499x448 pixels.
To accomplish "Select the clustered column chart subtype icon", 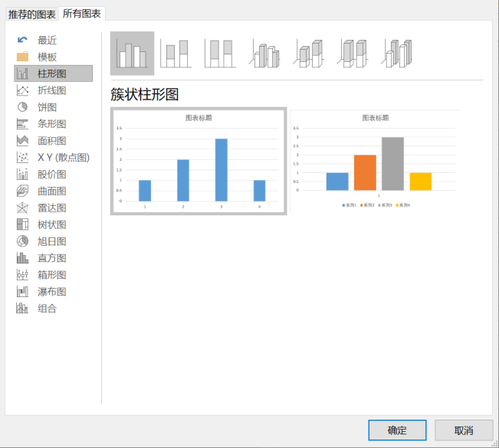I will point(132,54).
